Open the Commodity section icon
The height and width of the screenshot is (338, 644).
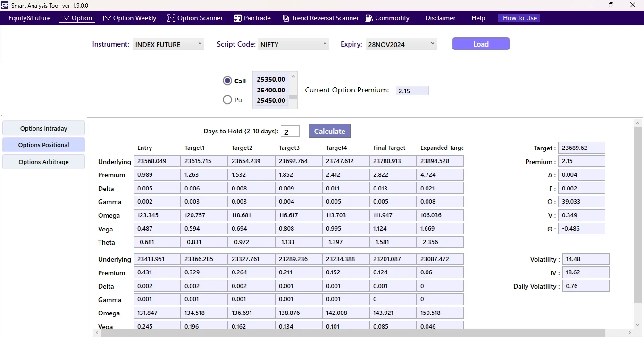[x=369, y=18]
